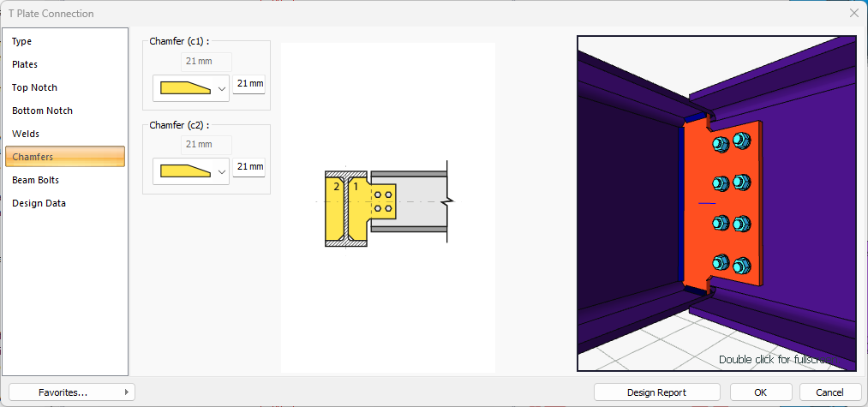Click the Chamfer (c1) yellow shape icon
868x407 pixels.
(185, 88)
